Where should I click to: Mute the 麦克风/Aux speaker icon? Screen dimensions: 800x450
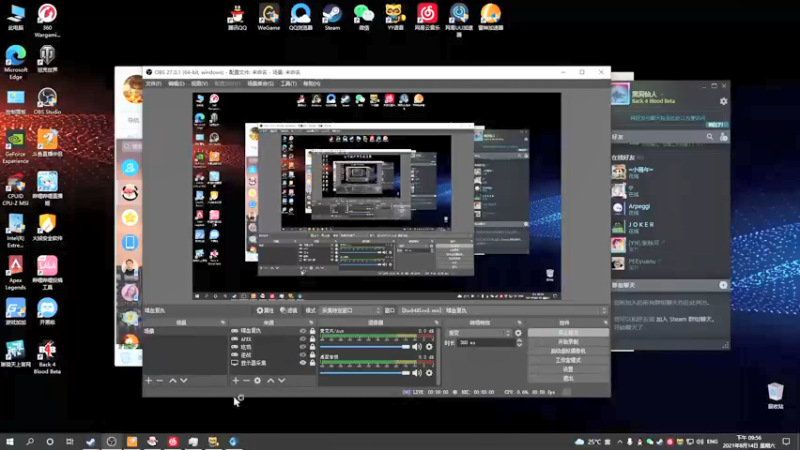417,347
